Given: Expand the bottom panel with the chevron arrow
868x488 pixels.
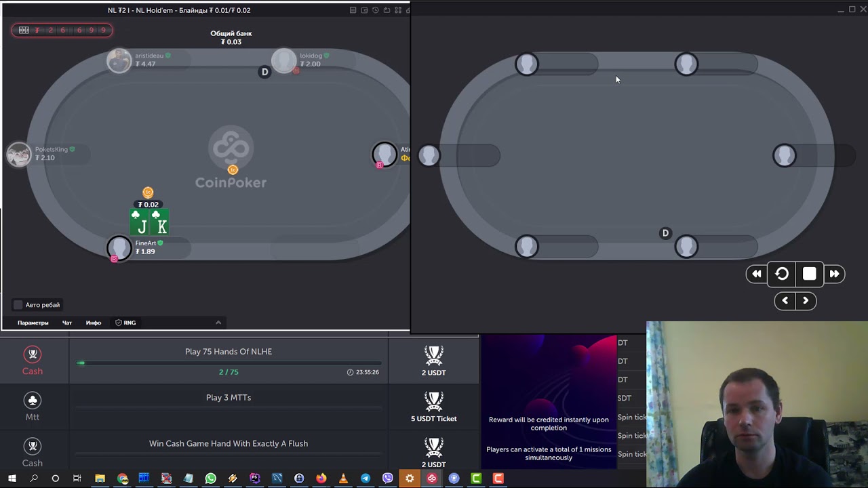Looking at the screenshot, I should coord(218,323).
